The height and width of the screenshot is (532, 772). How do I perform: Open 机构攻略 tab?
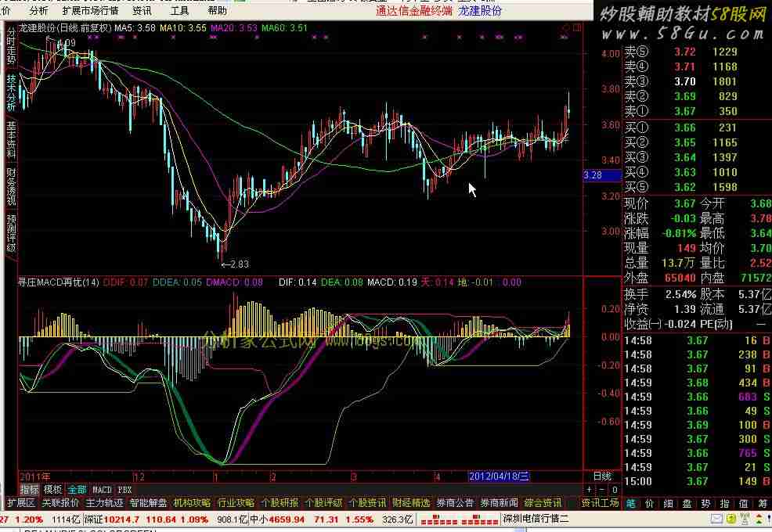[x=192, y=503]
